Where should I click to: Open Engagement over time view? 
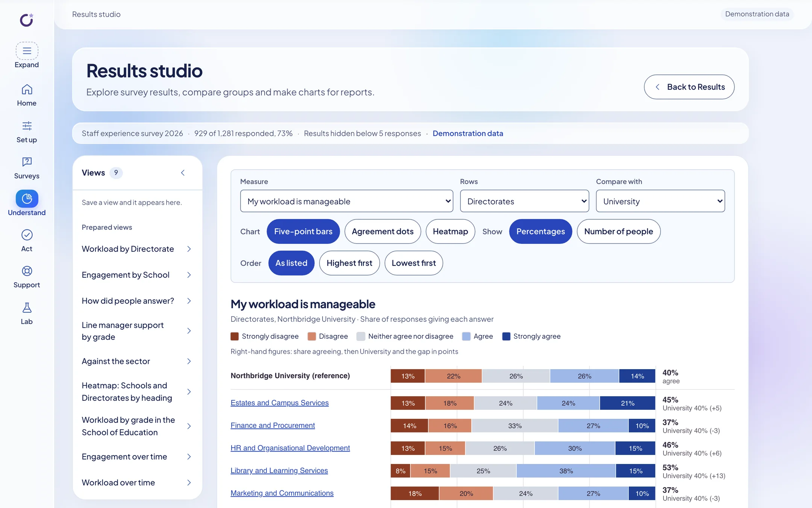pos(137,456)
